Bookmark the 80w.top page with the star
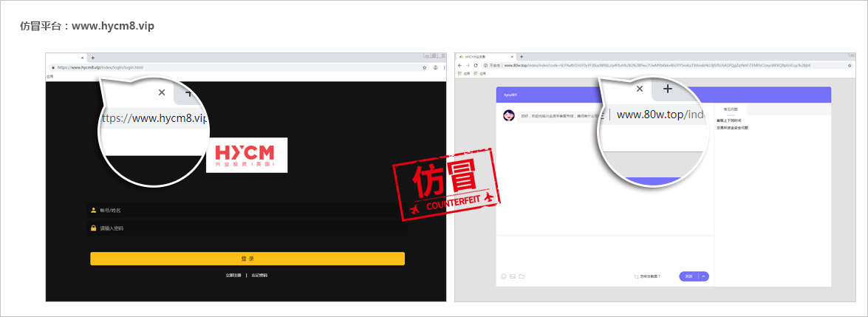This screenshot has width=868, height=317. pyautogui.click(x=850, y=65)
